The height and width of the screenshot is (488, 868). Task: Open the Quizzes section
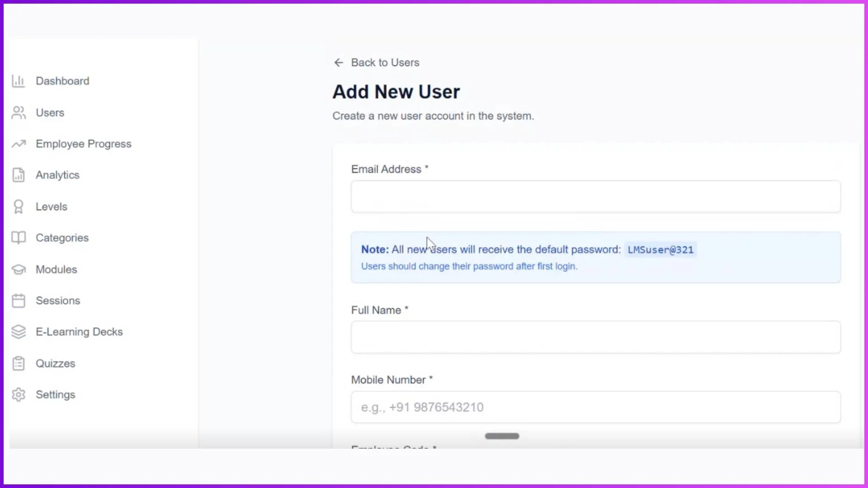[55, 363]
